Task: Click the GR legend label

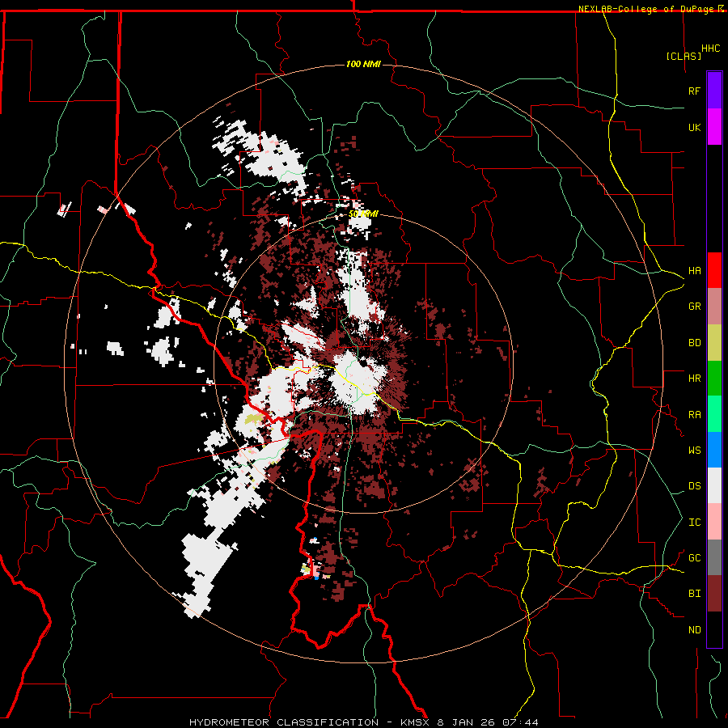Action: pos(694,307)
